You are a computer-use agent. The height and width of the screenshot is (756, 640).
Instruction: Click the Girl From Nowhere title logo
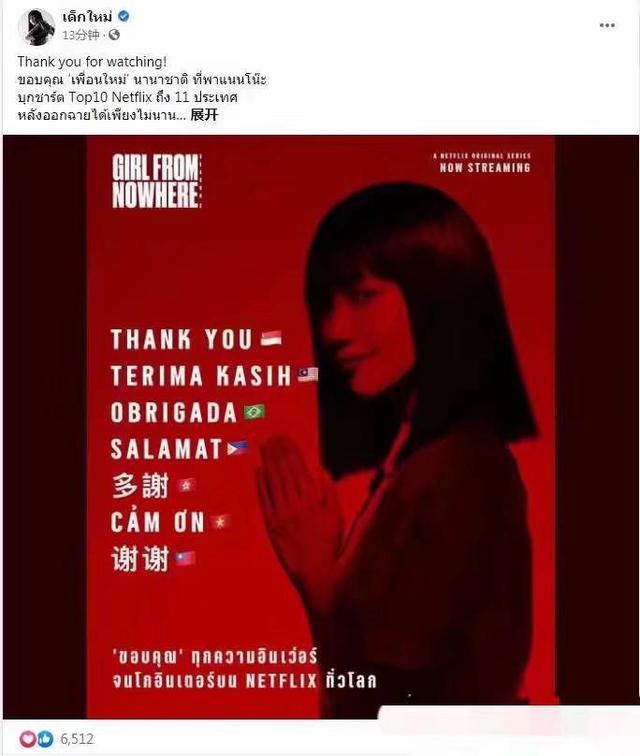coord(157,181)
